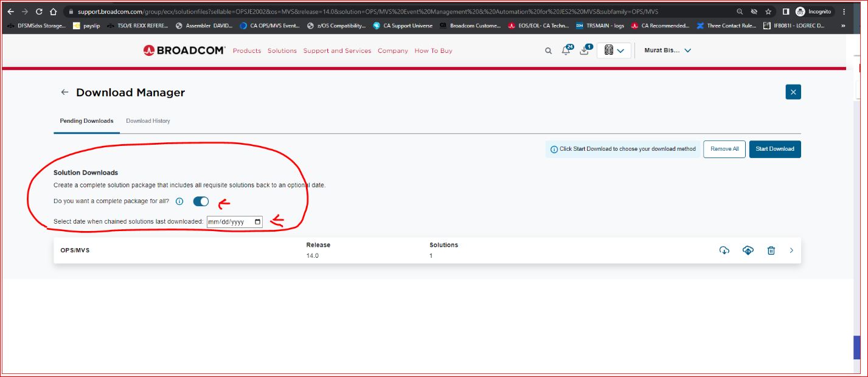Click the Broadcom logo

tap(184, 51)
